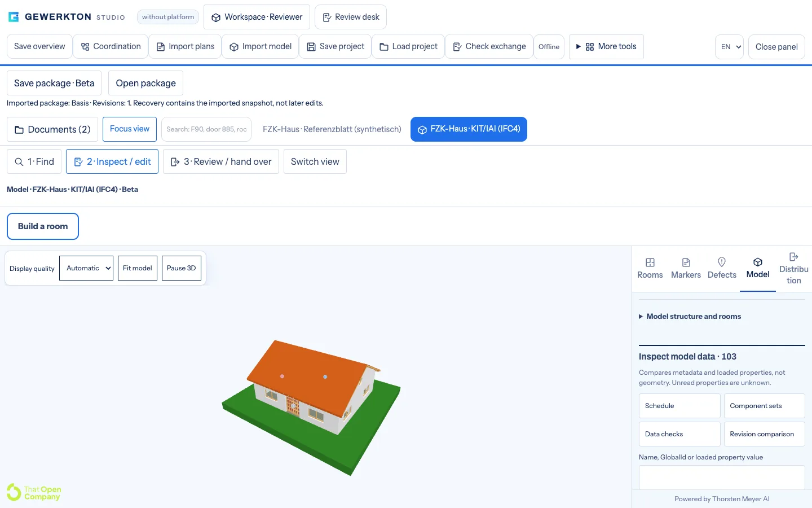Click Import model in the toolbar
This screenshot has height=508, width=812.
coord(261,46)
